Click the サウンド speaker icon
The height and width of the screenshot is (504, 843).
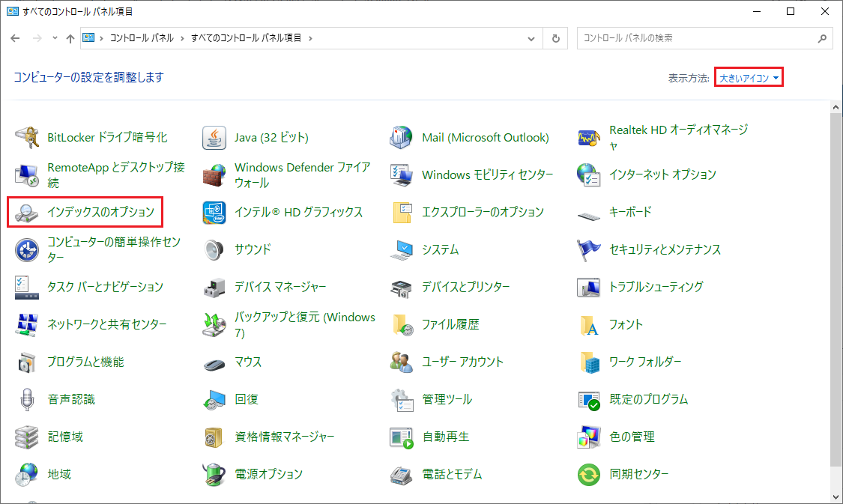tap(214, 249)
